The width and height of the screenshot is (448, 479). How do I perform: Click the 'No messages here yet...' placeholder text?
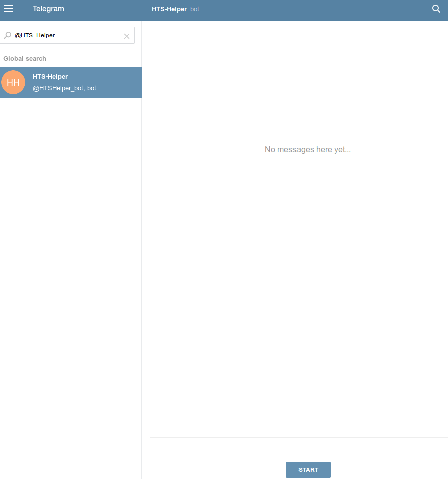[308, 149]
